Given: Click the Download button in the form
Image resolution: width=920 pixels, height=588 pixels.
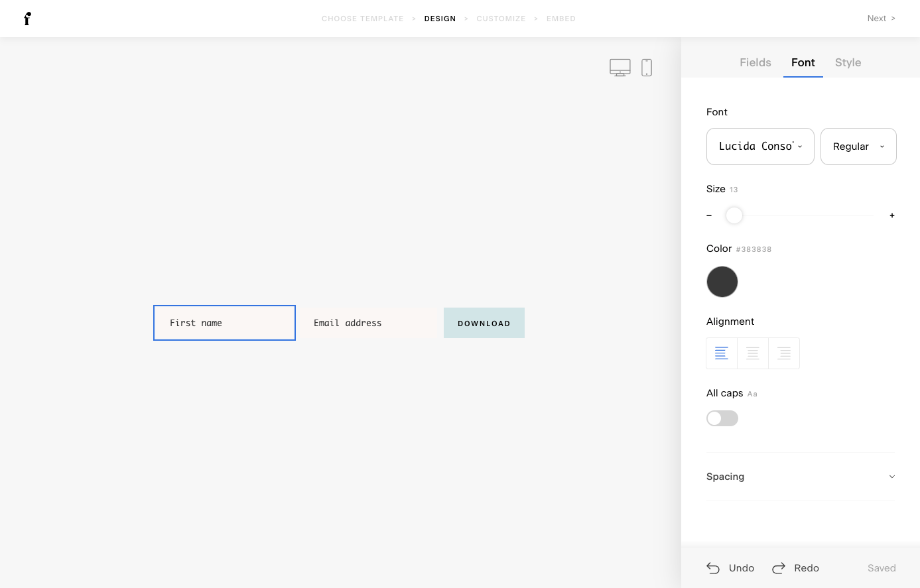Looking at the screenshot, I should pyautogui.click(x=484, y=323).
